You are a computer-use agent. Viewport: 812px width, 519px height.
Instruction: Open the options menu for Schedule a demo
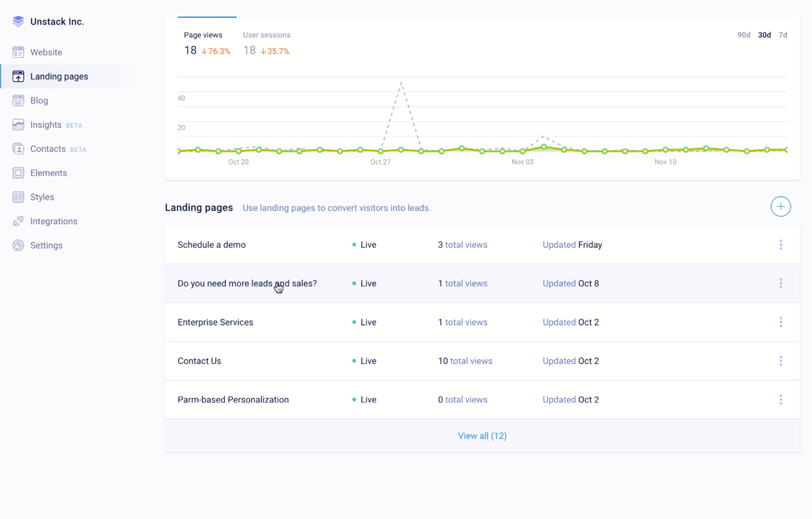point(781,244)
